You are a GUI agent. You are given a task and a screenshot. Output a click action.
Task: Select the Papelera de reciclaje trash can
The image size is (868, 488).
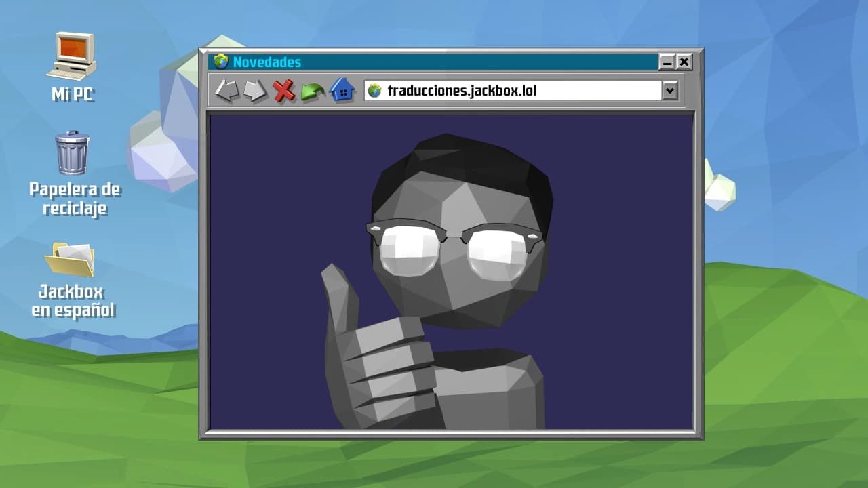click(x=73, y=153)
